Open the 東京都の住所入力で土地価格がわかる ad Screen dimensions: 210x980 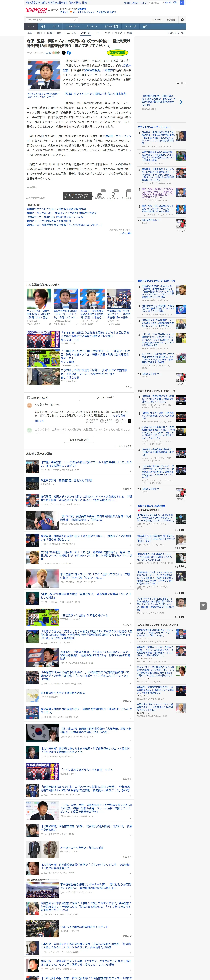pyautogui.click(x=63, y=693)
